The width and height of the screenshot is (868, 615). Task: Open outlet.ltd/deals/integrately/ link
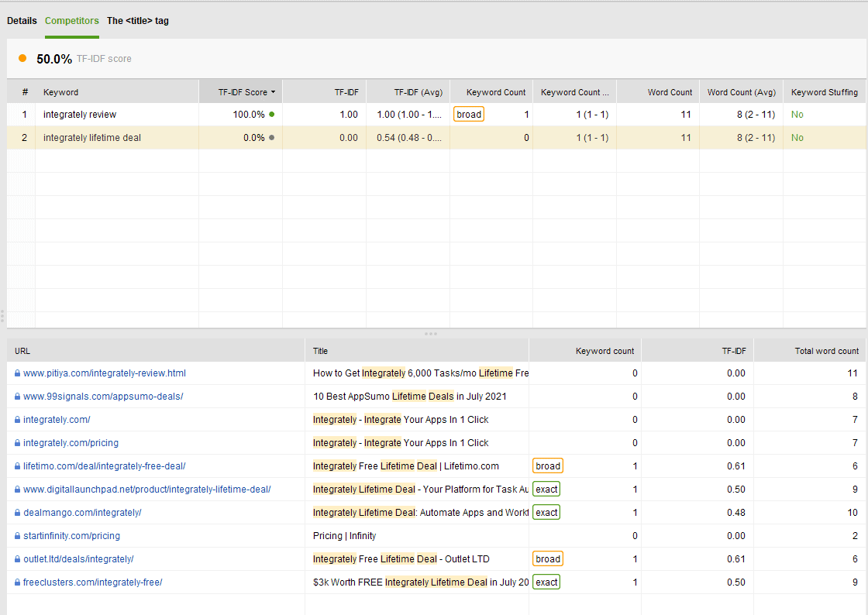(78, 559)
